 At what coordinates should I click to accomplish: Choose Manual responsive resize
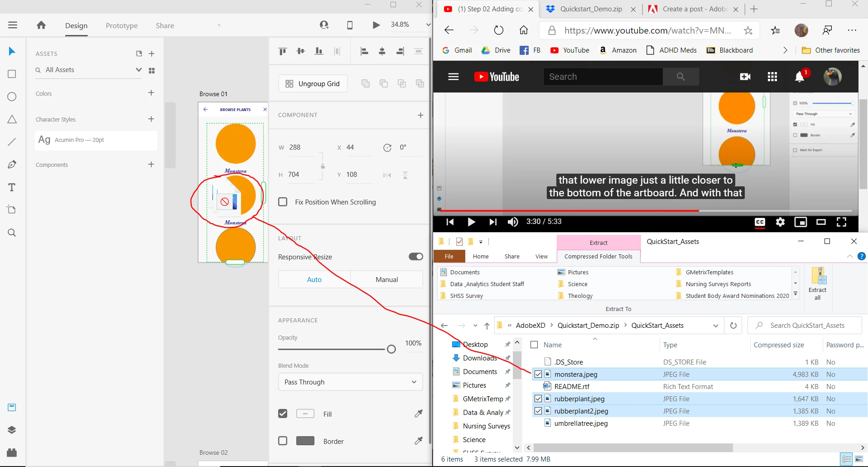(386, 279)
